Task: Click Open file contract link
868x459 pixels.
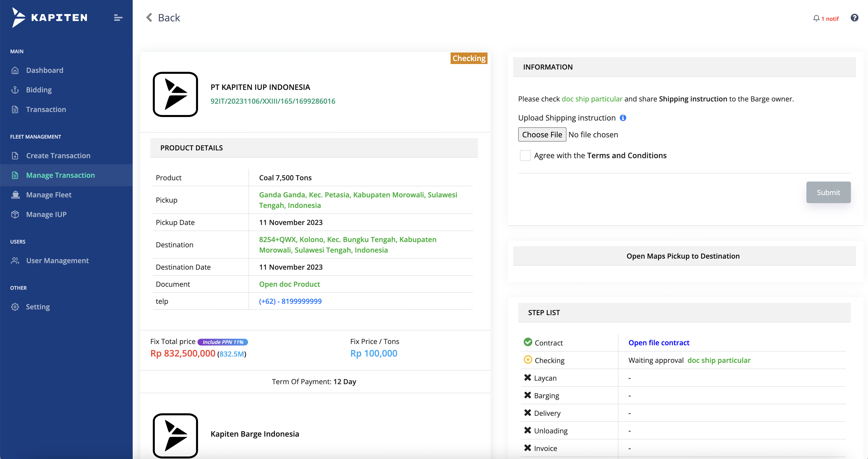Action: (x=659, y=343)
